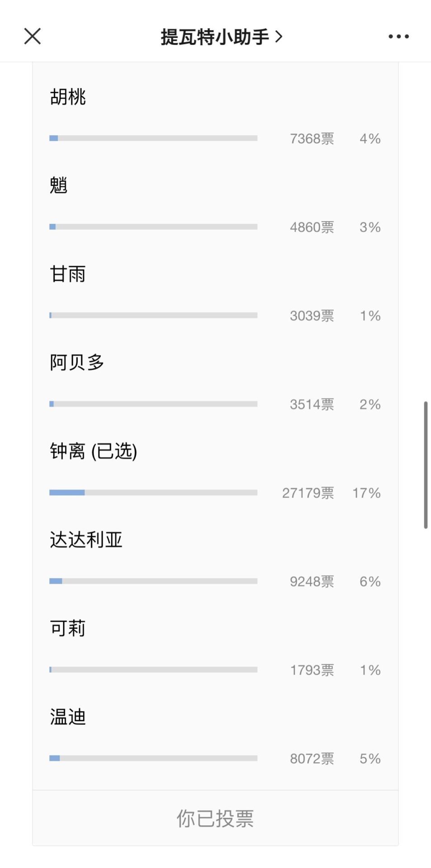Click the page scrollbar thumb

coord(426,465)
